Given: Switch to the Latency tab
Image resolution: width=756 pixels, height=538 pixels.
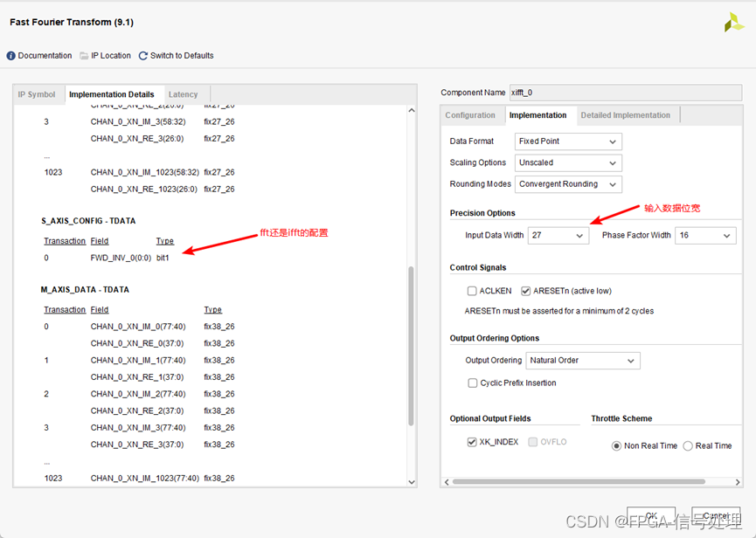Looking at the screenshot, I should pos(184,94).
